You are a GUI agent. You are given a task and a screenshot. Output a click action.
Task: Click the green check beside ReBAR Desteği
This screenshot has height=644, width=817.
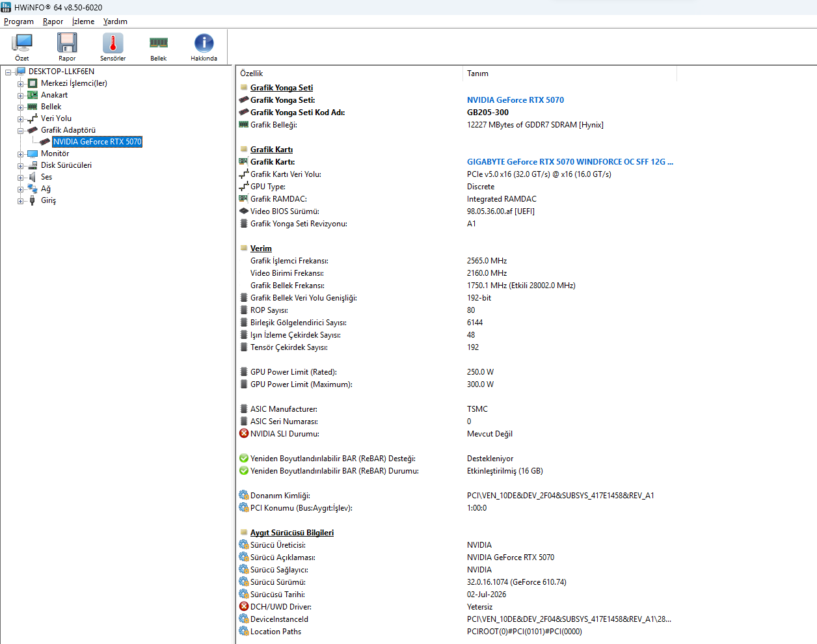[x=244, y=458]
